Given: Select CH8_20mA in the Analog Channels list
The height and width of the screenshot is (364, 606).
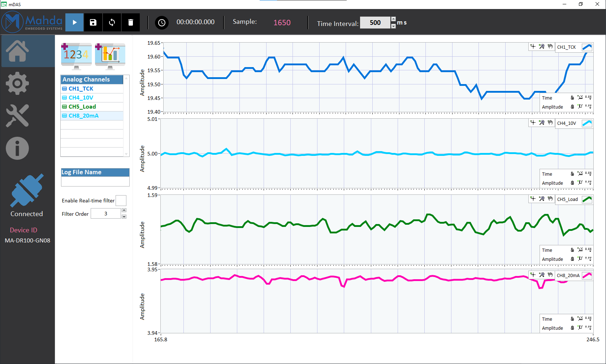Looking at the screenshot, I should (x=92, y=116).
